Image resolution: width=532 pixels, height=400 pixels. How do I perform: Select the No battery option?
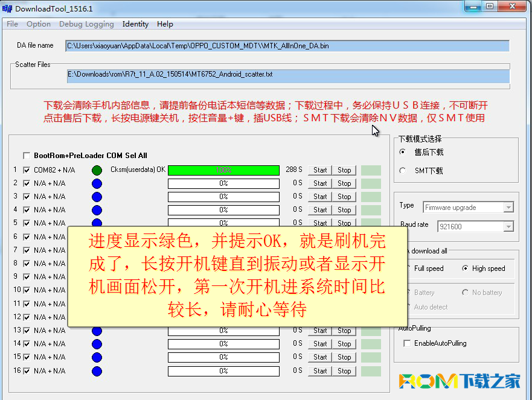465,292
